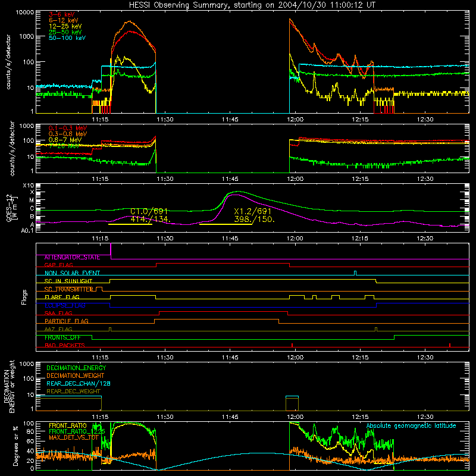The image size is (476, 476).
Task: Click the NON_SOLAR_EVENT pulse near 12:14
Action: pyautogui.click(x=355, y=273)
